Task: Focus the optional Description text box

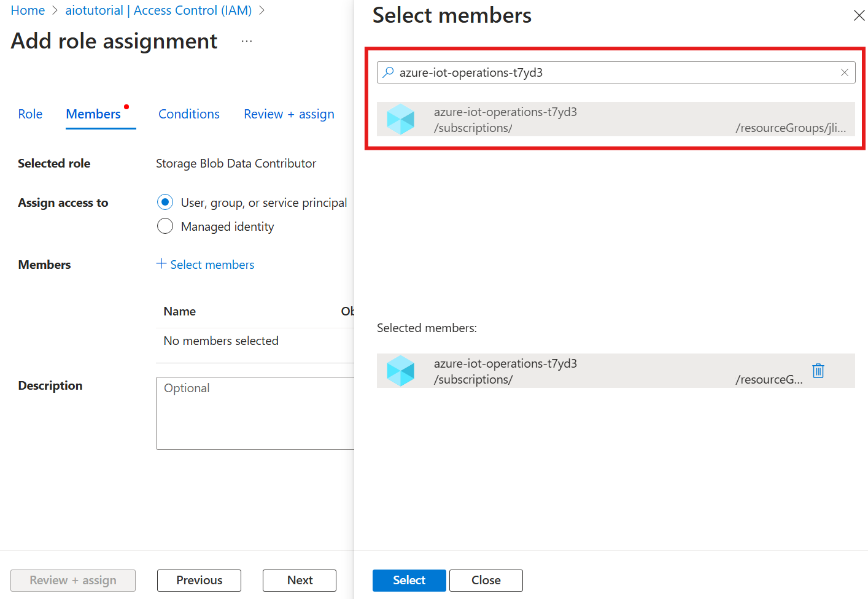Action: pos(255,413)
